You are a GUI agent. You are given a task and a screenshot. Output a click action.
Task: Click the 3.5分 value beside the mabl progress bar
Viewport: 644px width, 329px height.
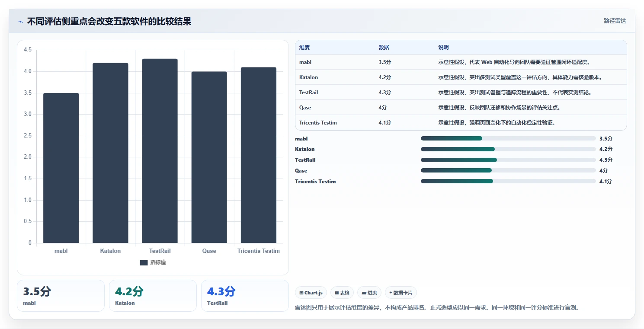(606, 138)
